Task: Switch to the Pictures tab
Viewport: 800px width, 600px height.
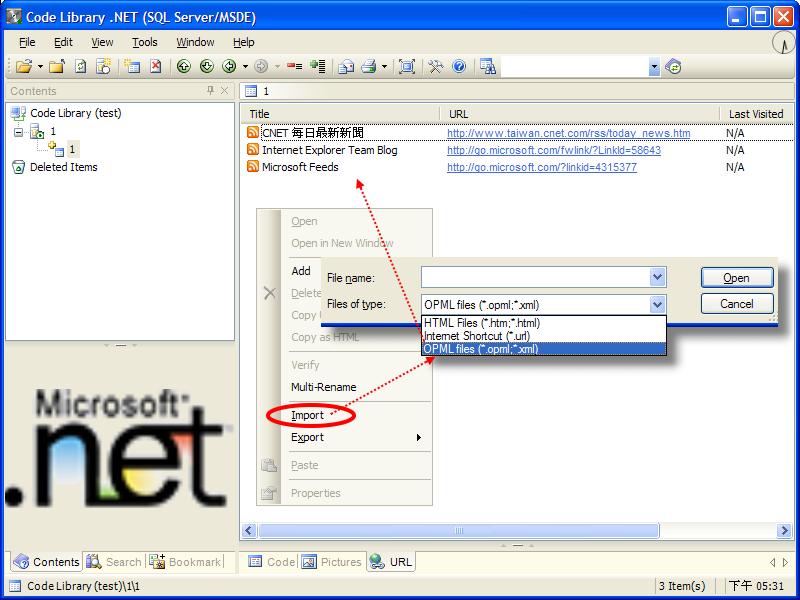Action: (332, 562)
